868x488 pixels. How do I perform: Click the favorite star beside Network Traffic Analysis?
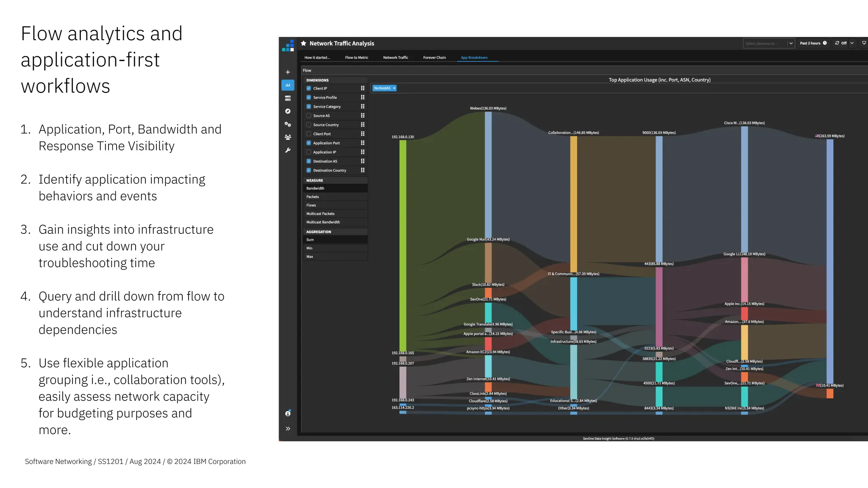(303, 43)
